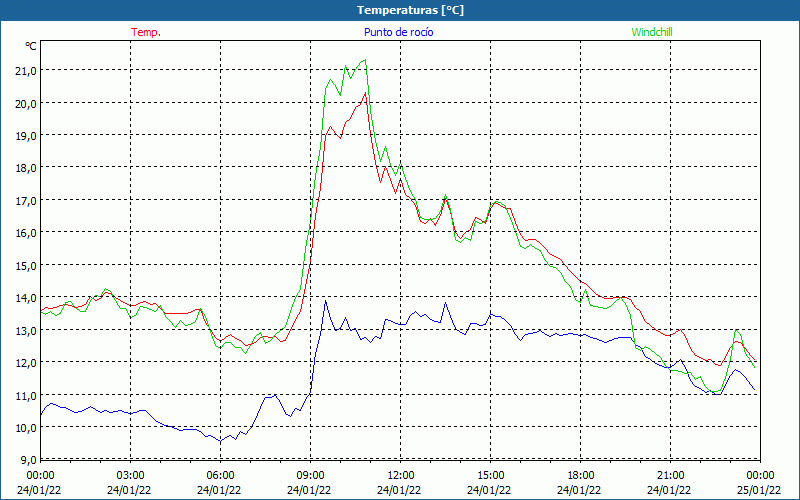Viewport: 800px width, 500px height.
Task: Click the '03:00' time axis label
Action: [x=131, y=476]
